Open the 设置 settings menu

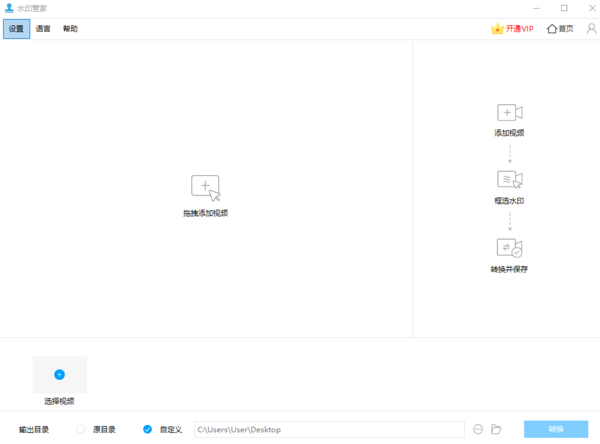16,29
